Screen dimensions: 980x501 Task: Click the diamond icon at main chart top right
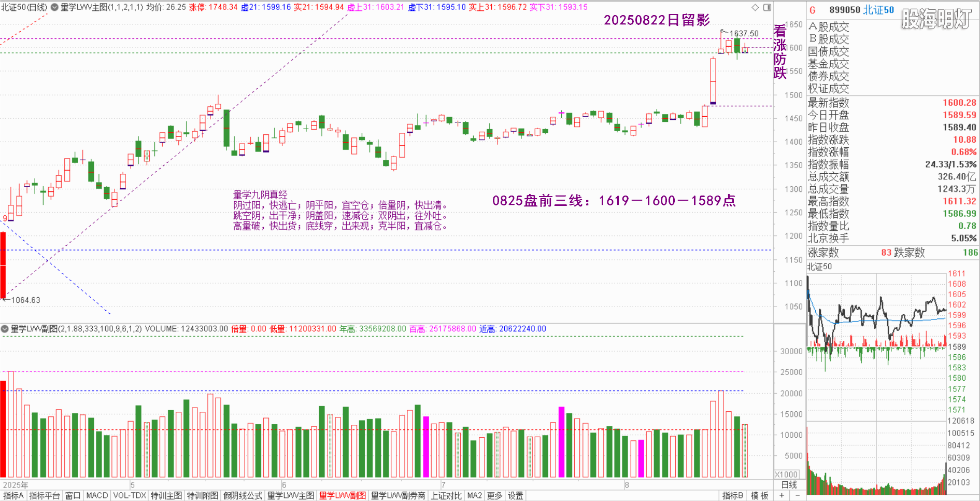(x=756, y=7)
